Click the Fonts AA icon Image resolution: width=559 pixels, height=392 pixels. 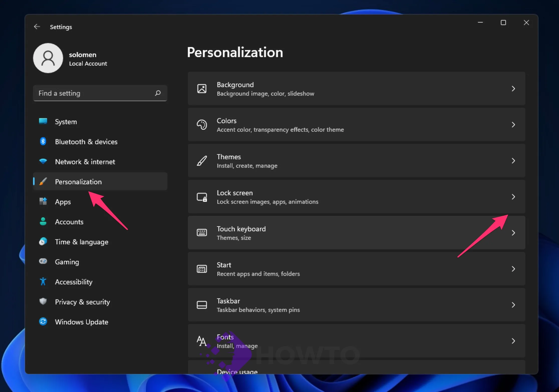pyautogui.click(x=202, y=341)
